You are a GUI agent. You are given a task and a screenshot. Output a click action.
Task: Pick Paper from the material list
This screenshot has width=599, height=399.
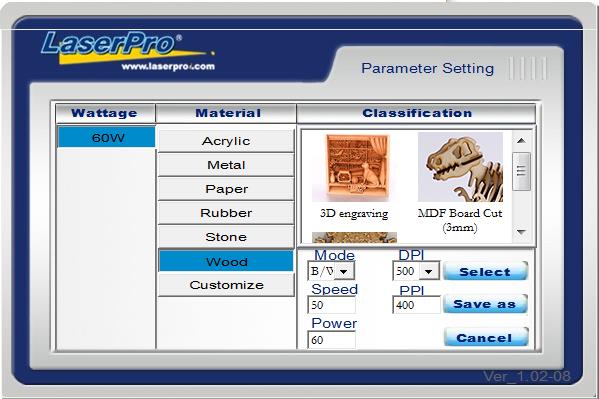226,189
